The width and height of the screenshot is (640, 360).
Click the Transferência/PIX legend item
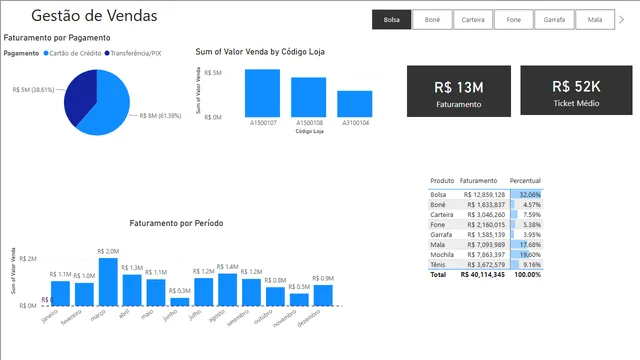point(133,53)
